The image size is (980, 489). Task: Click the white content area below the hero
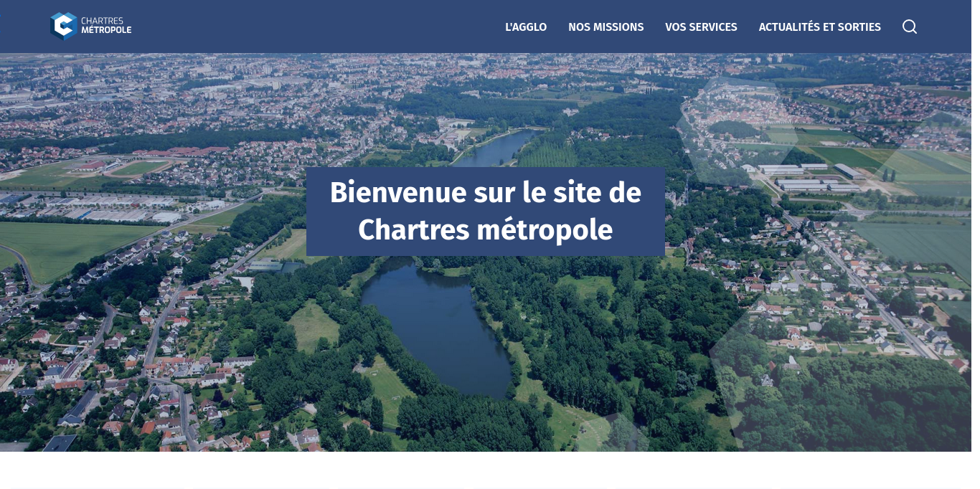pyautogui.click(x=485, y=470)
